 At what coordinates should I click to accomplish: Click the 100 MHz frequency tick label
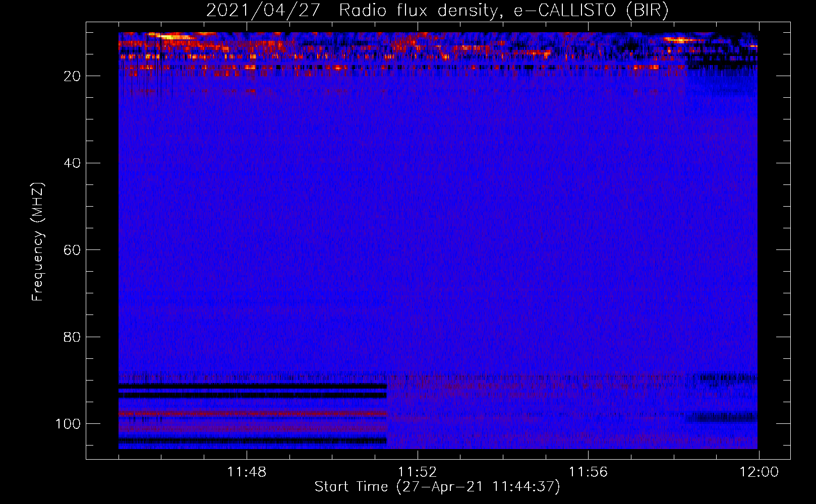[x=68, y=424]
